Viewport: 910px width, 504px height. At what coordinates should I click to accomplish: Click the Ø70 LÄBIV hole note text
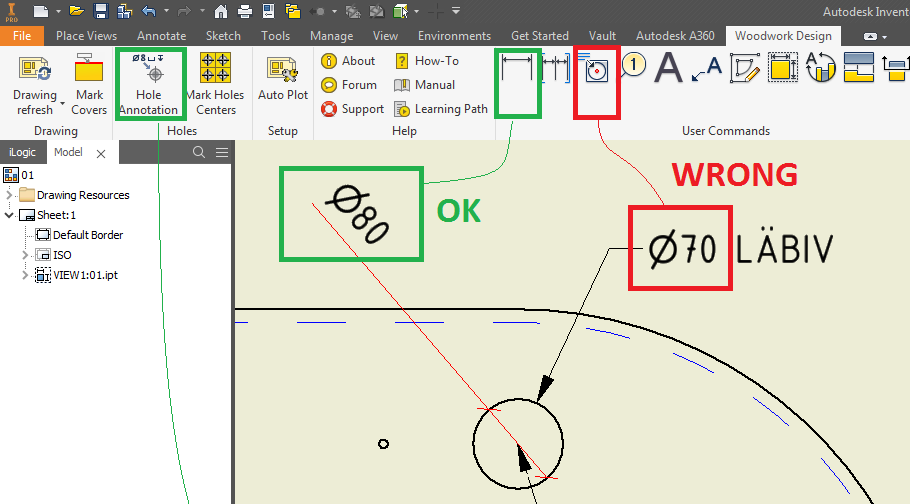[741, 249]
